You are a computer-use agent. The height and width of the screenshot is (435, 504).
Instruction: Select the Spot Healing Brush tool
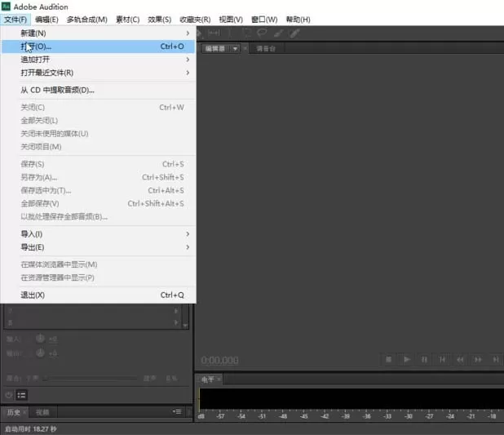294,33
